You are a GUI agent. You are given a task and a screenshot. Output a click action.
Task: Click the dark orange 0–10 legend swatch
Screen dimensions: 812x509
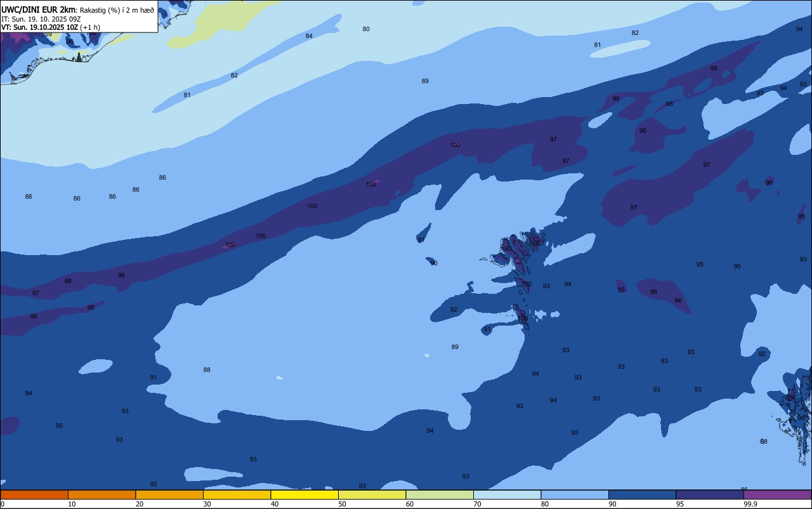click(34, 494)
